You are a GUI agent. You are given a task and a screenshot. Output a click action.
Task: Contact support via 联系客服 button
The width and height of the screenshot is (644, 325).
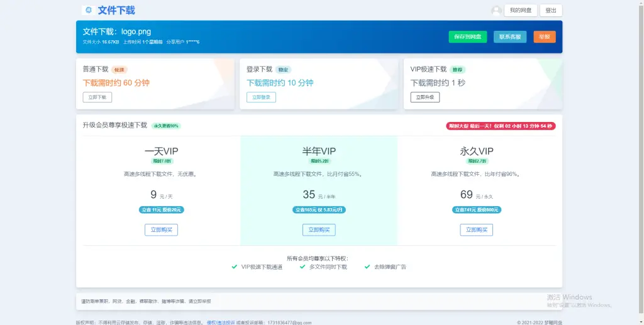coord(510,37)
